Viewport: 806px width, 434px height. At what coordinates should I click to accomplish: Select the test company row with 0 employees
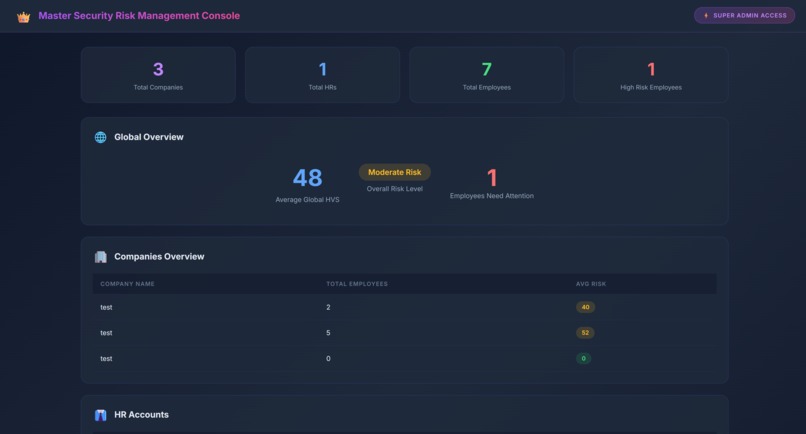point(405,359)
